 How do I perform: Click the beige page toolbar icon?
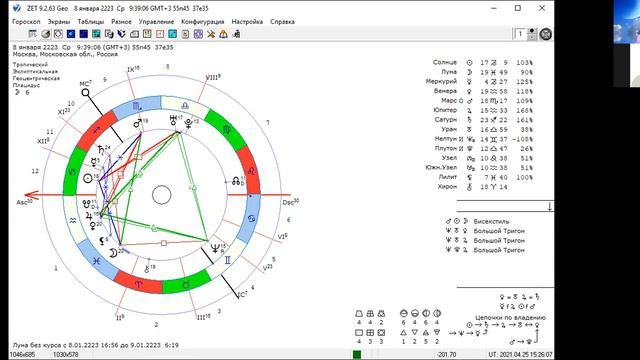185,34
